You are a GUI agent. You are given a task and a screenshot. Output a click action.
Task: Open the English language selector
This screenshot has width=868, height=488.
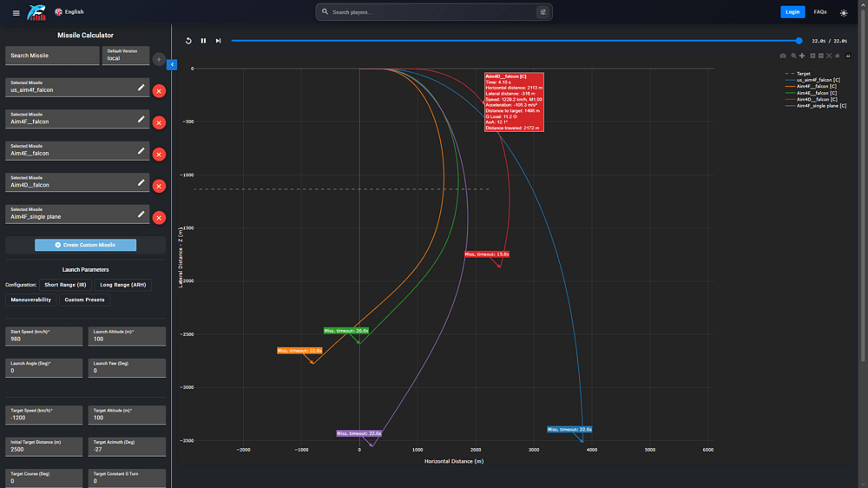pos(69,11)
